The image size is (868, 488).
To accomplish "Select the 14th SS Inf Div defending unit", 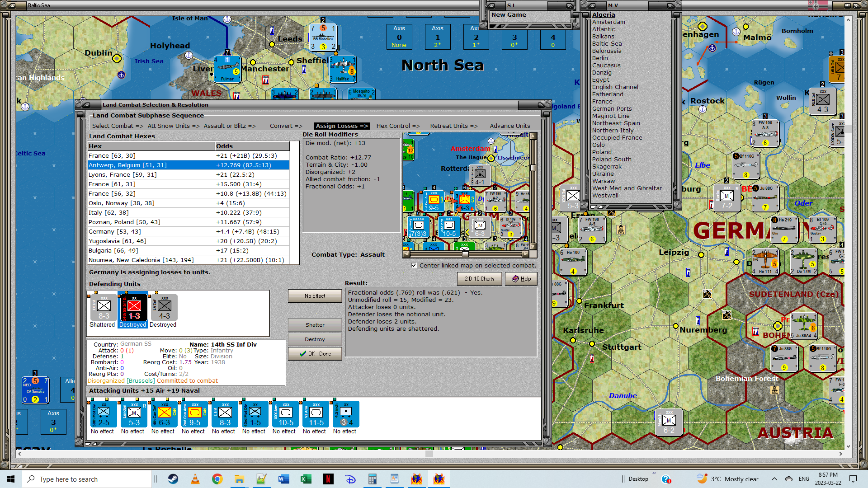I will click(x=134, y=308).
